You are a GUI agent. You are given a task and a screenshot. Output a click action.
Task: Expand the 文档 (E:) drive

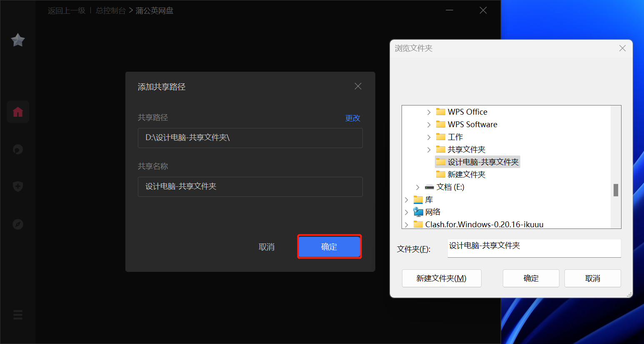pos(418,187)
